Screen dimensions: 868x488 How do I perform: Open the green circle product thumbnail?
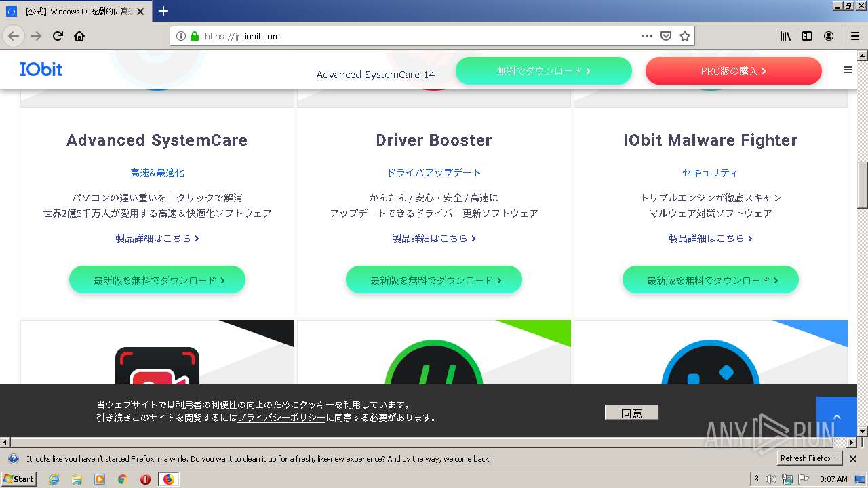click(434, 362)
